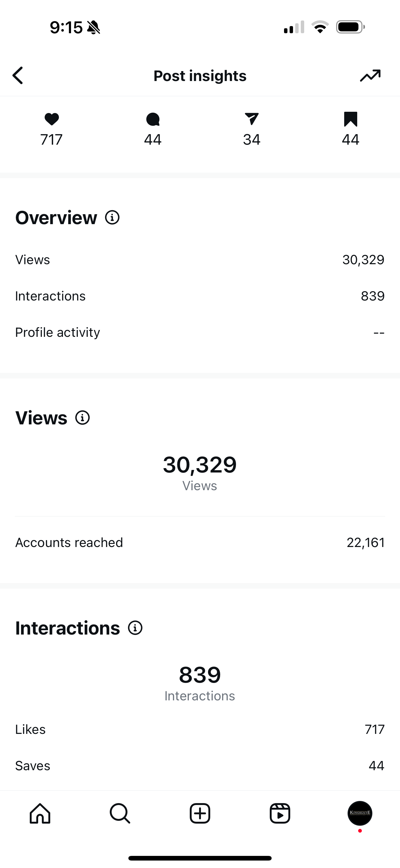The image size is (400, 868).
Task: Tap the bookmark saves icon
Action: (350, 119)
